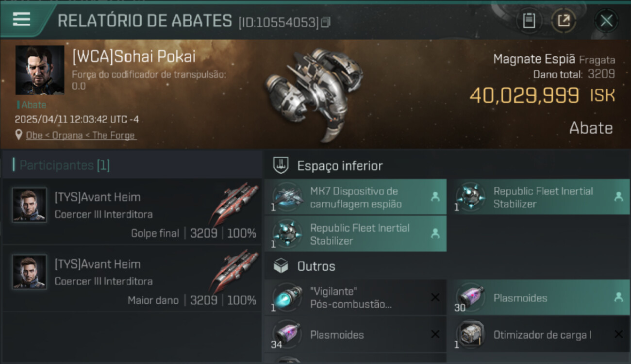Click the Outros box icon

coord(282,266)
